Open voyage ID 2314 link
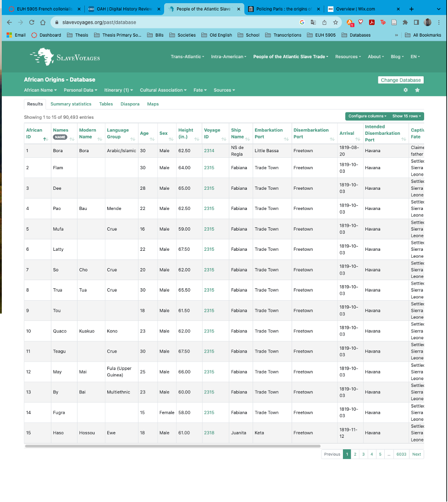The height and width of the screenshot is (502, 448). (209, 151)
